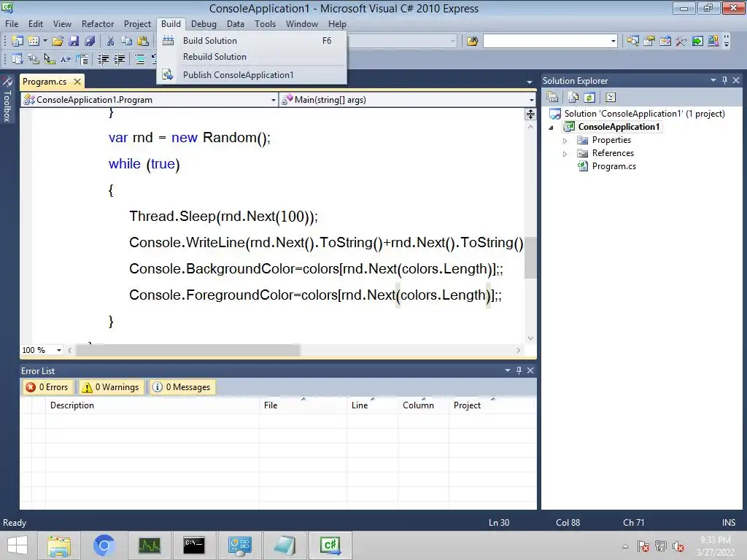Open Properties Window toolbar icon
The width and height of the screenshot is (747, 560).
click(x=649, y=42)
